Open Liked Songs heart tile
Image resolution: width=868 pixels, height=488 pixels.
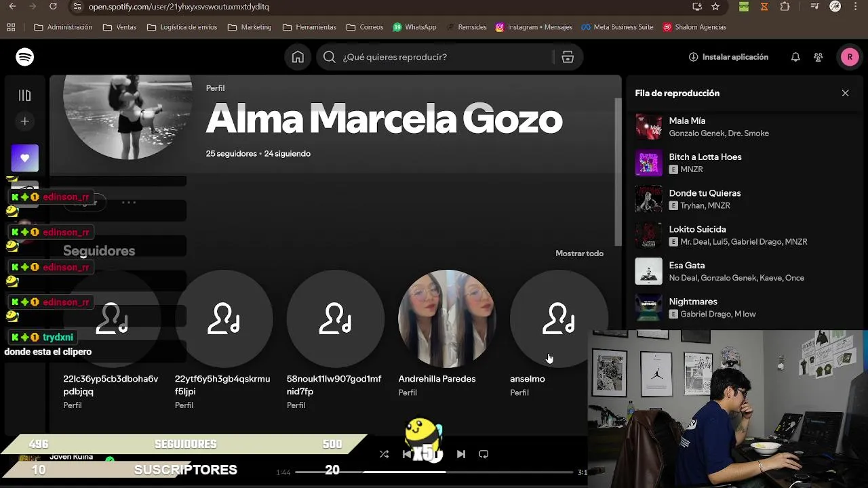pos(25,158)
